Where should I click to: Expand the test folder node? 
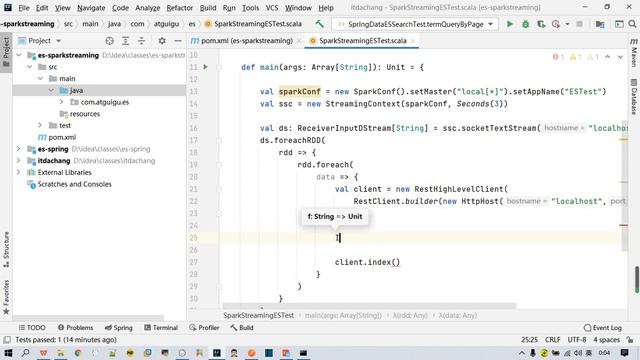pos(40,125)
